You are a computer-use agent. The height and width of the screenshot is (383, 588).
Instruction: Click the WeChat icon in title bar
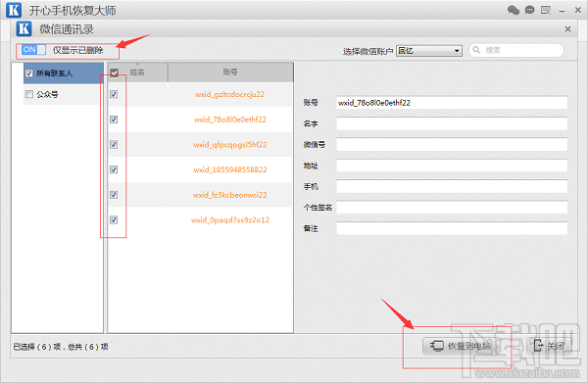513,10
